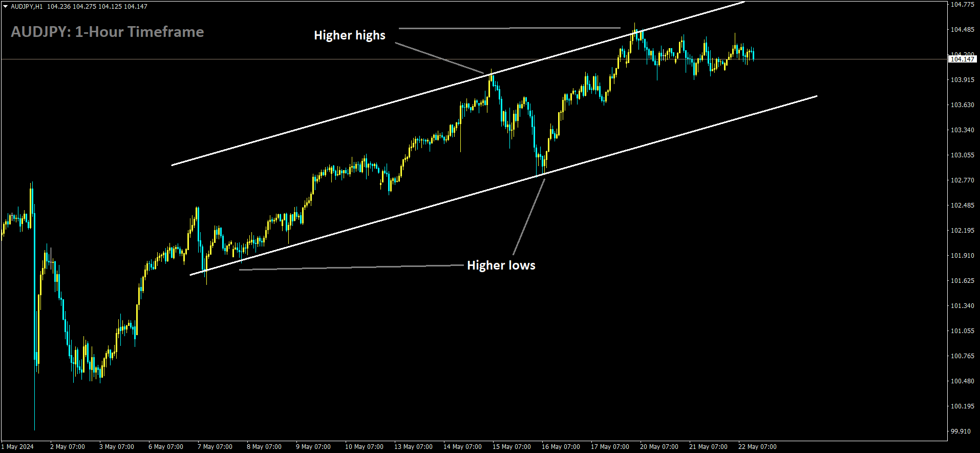Click the 103.055 price scale value

963,155
